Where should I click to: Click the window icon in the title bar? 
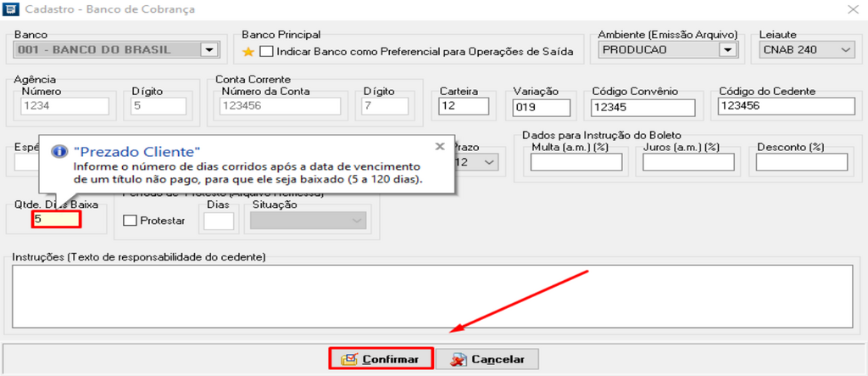10,9
